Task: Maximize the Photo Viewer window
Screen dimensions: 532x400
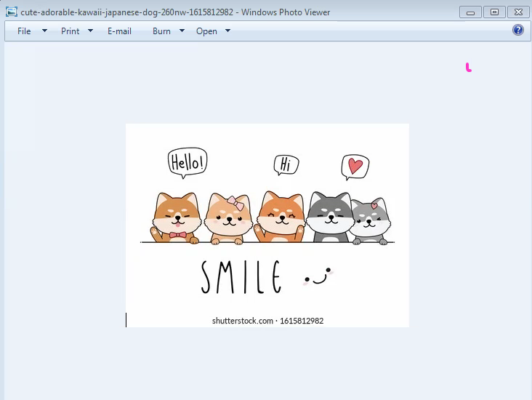Action: click(494, 12)
